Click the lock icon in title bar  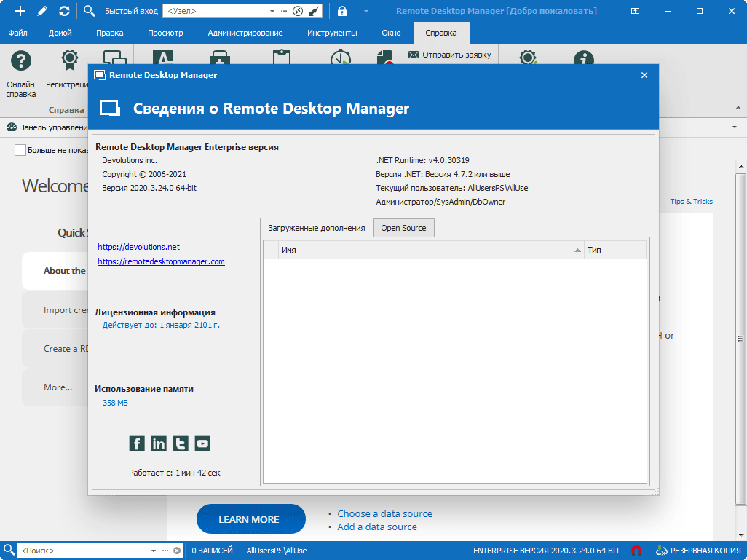pyautogui.click(x=342, y=10)
